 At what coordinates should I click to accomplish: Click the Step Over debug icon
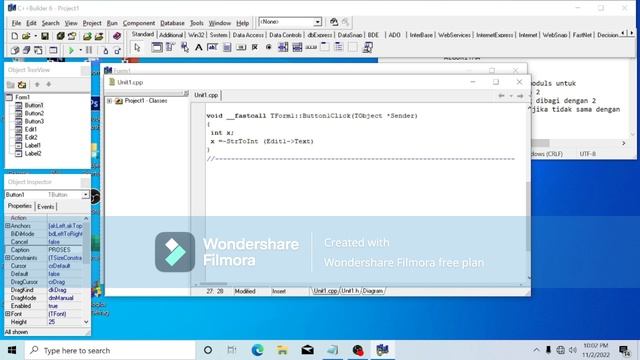[118, 50]
